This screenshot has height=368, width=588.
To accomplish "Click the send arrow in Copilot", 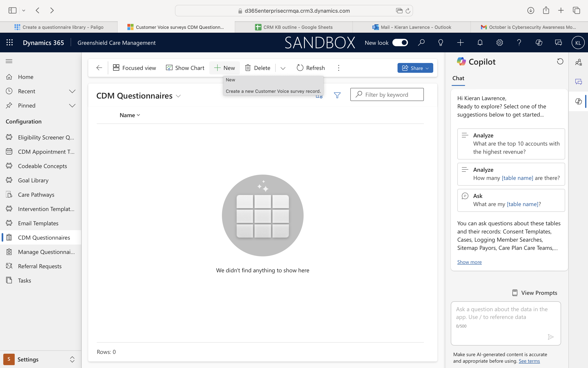I will pos(551,337).
